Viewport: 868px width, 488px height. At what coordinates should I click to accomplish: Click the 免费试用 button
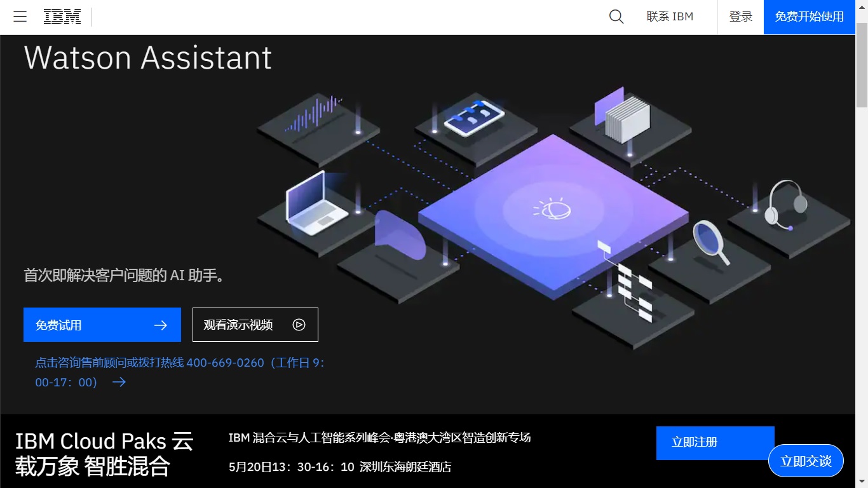(x=102, y=325)
